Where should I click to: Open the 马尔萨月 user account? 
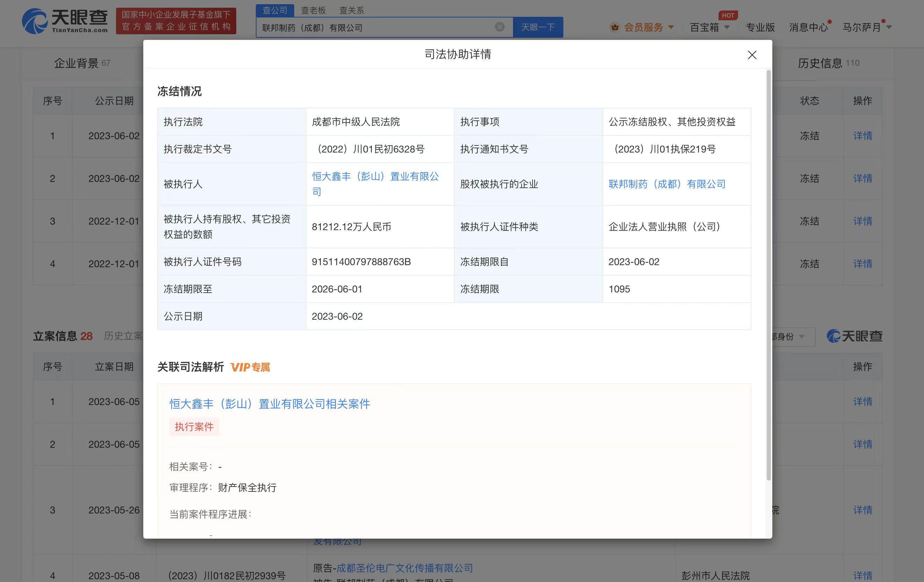861,27
